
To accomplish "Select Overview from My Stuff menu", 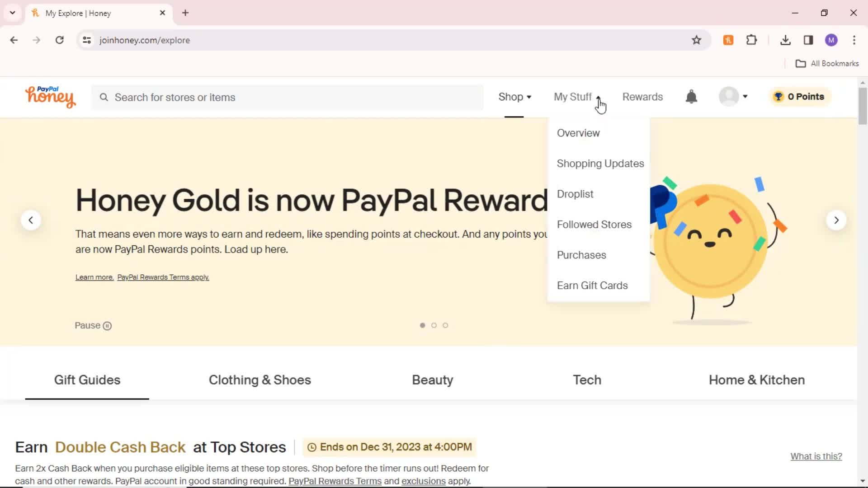I will tap(578, 132).
